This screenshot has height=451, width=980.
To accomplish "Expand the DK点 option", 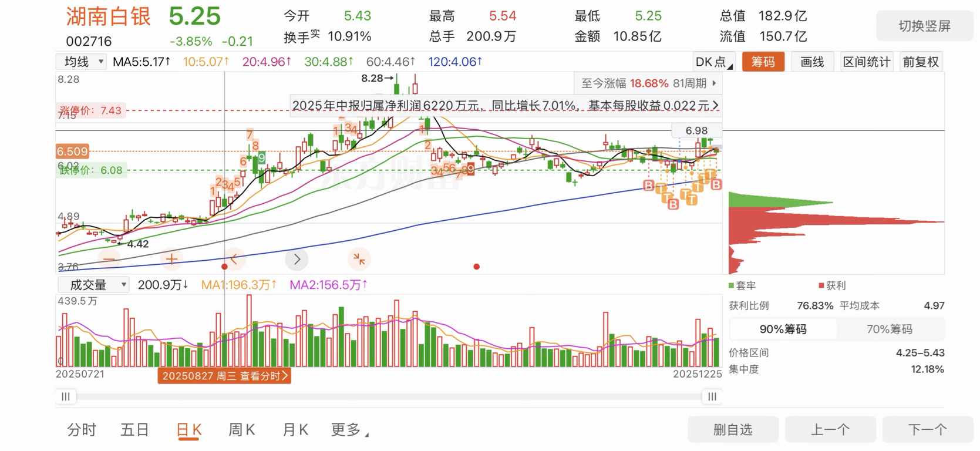I will click(x=713, y=62).
